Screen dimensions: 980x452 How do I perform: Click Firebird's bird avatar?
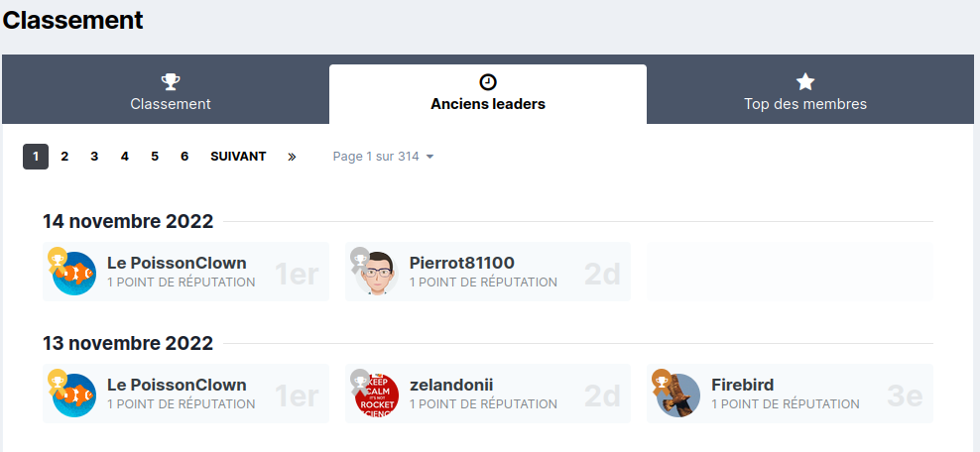[x=678, y=395]
